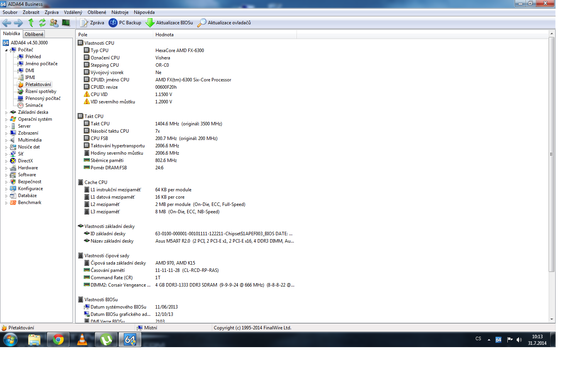588x388 pixels.
Task: Open File Explorer from the taskbar
Action: point(34,340)
